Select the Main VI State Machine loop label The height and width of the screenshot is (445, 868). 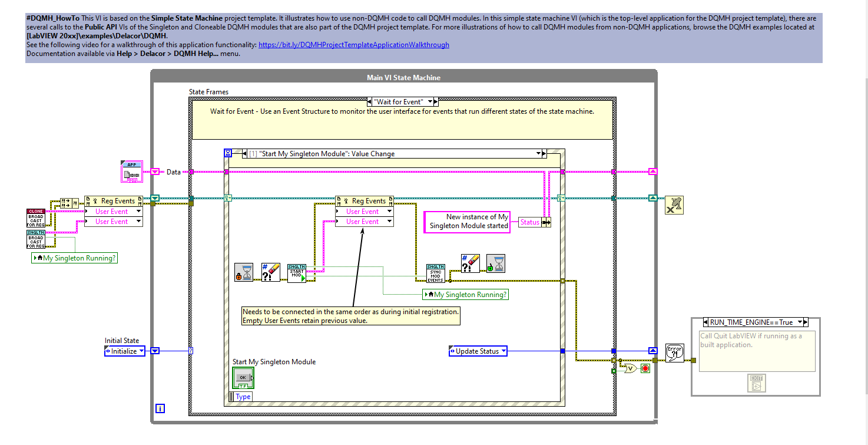click(403, 77)
